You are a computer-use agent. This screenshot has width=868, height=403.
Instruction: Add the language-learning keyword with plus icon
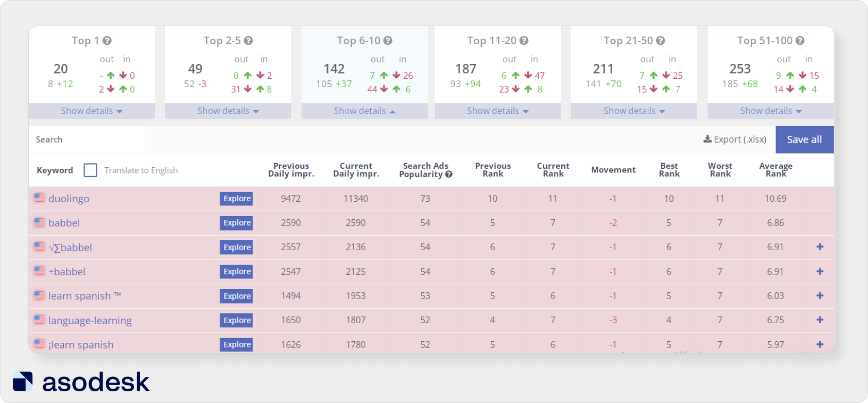click(x=820, y=320)
